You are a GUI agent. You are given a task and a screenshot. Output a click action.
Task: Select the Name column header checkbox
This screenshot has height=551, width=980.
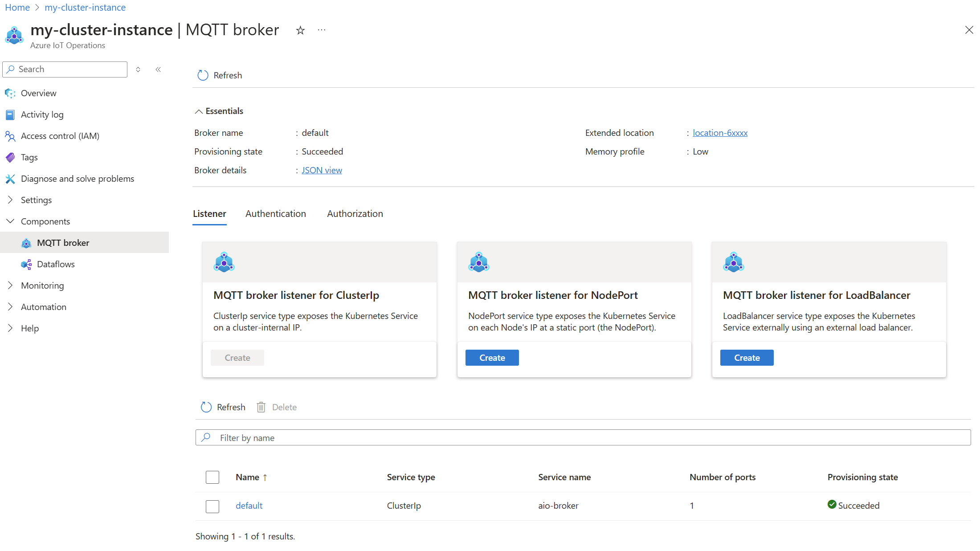[x=212, y=476]
